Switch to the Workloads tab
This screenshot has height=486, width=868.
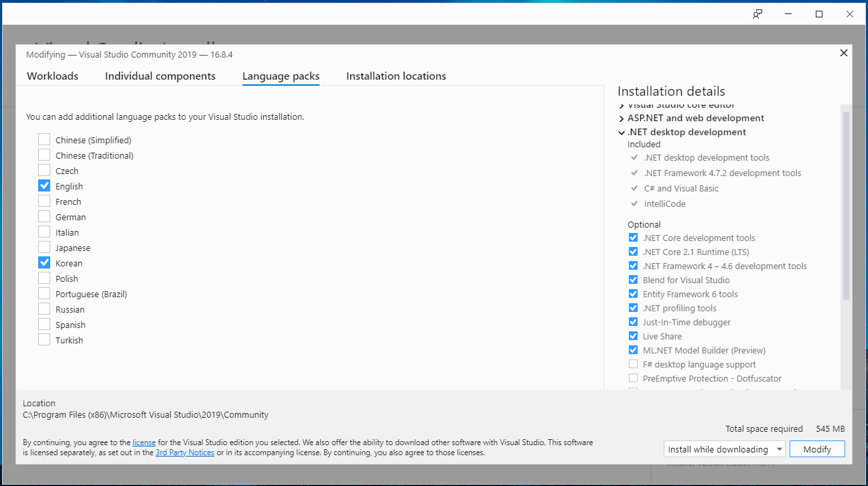pyautogui.click(x=52, y=76)
